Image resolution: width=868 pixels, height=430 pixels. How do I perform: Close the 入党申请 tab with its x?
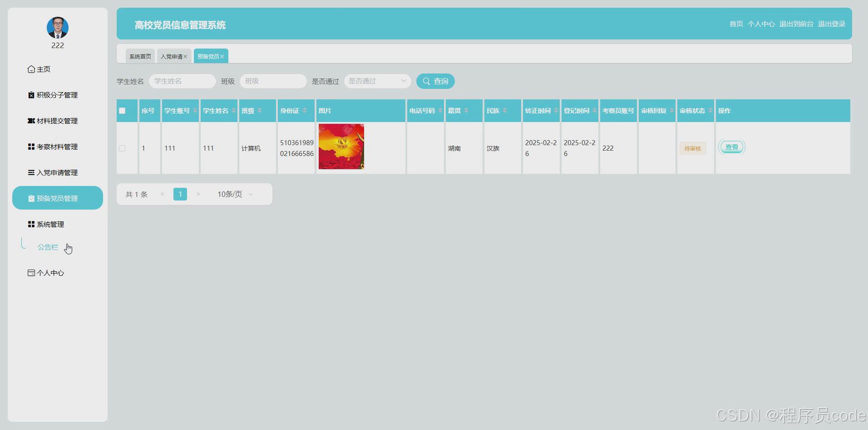[185, 57]
